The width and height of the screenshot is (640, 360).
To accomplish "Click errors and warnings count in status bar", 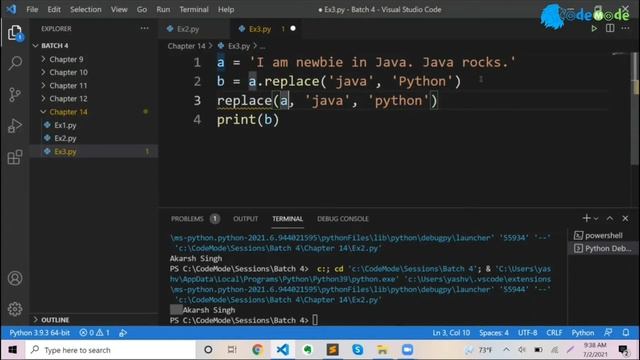I will tap(94, 333).
